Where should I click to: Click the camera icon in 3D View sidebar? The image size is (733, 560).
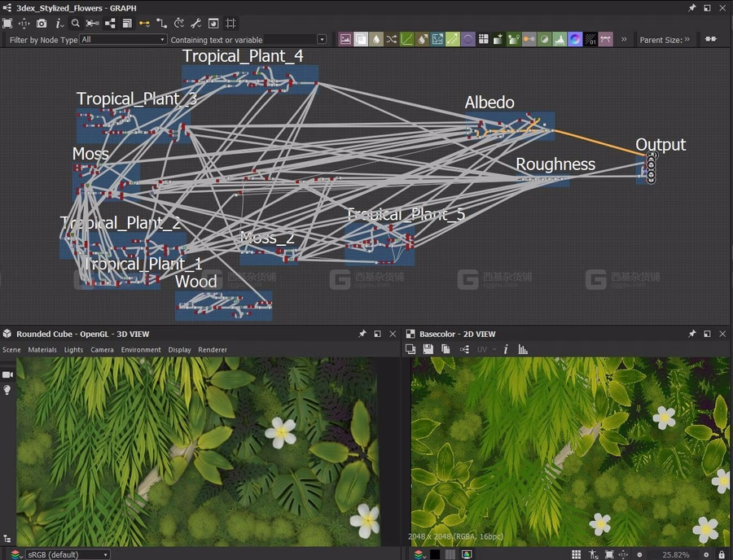coord(8,374)
